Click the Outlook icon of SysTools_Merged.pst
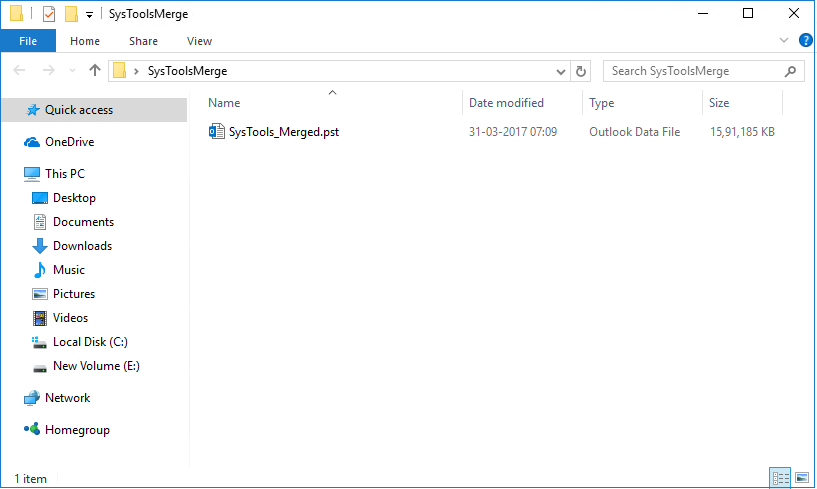This screenshot has height=489, width=817. click(217, 131)
